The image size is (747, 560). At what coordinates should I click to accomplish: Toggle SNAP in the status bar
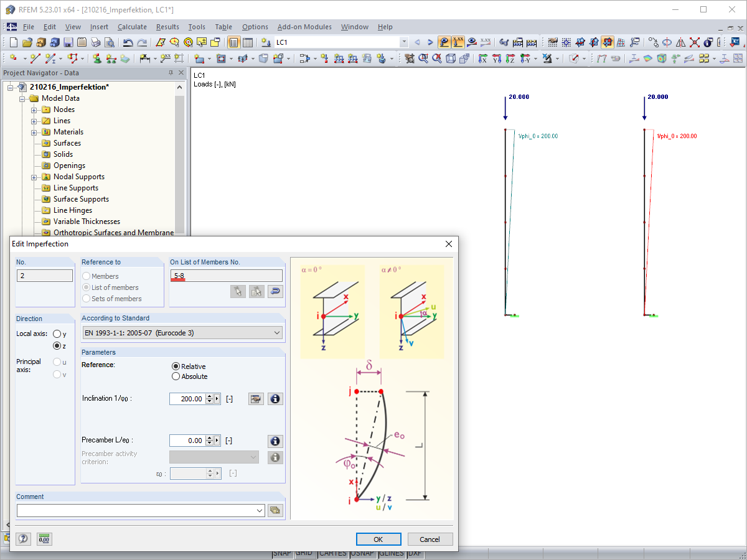283,553
